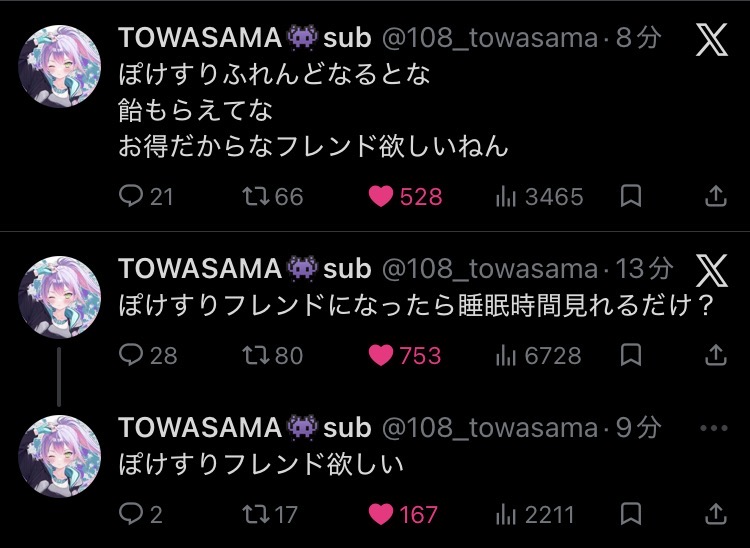Toggle like on the tweet with 753 likes

[381, 355]
